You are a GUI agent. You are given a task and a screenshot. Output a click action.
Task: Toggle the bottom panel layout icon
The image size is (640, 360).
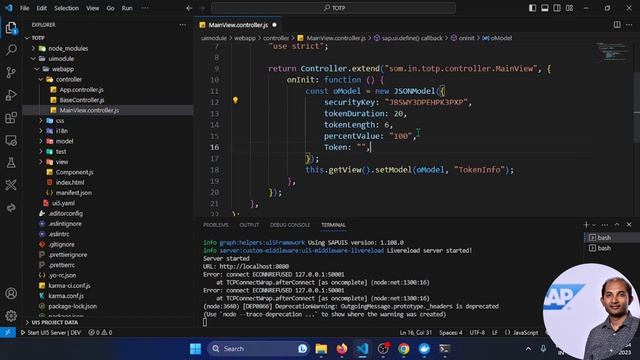click(x=544, y=8)
